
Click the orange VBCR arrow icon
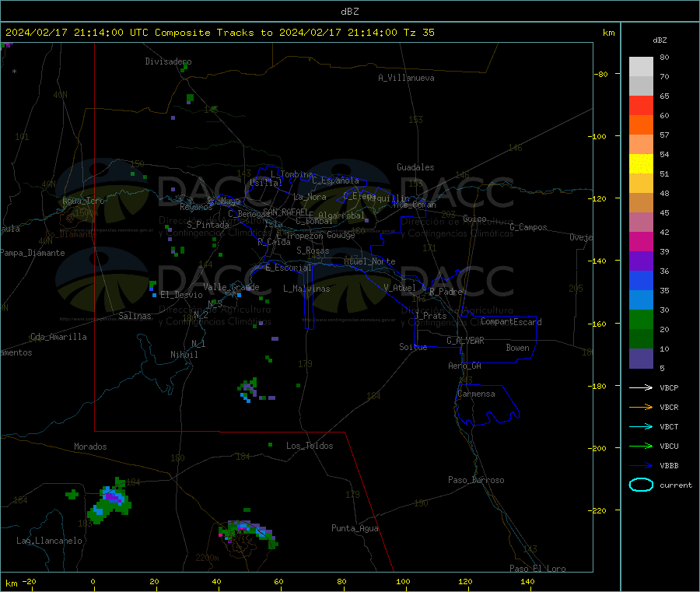coord(641,407)
